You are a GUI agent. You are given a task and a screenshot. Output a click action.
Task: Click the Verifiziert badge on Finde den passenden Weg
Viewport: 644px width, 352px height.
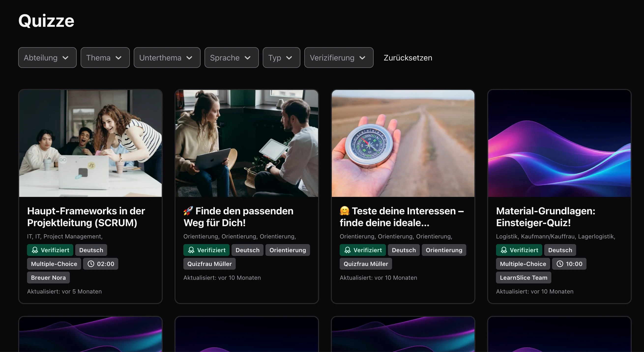coord(206,250)
